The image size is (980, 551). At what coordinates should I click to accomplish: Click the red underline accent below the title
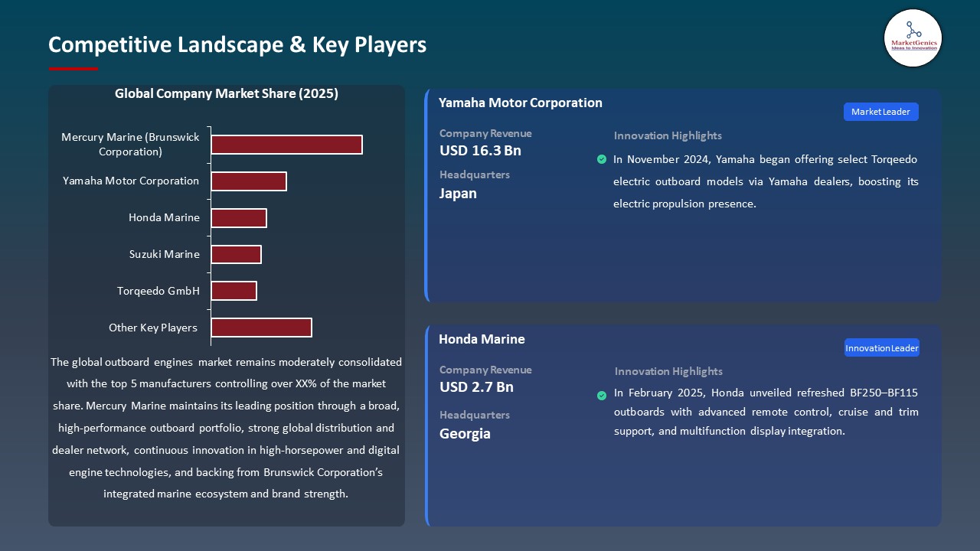coord(73,67)
